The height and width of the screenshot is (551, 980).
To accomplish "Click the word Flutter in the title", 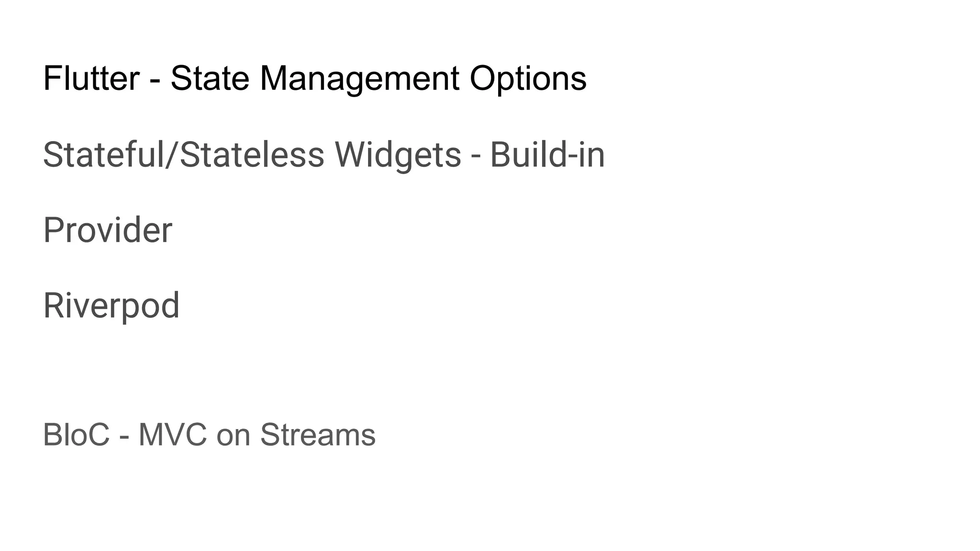I will (91, 78).
